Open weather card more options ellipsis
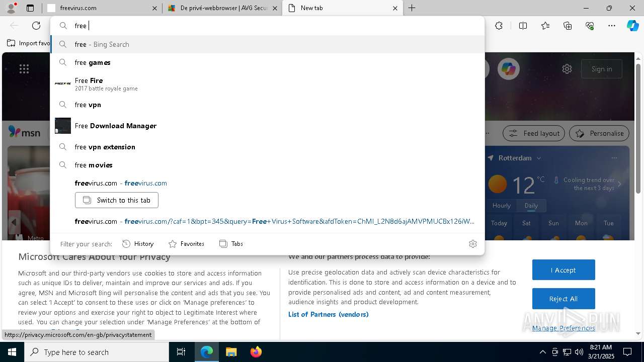This screenshot has width=644, height=362. tap(614, 158)
